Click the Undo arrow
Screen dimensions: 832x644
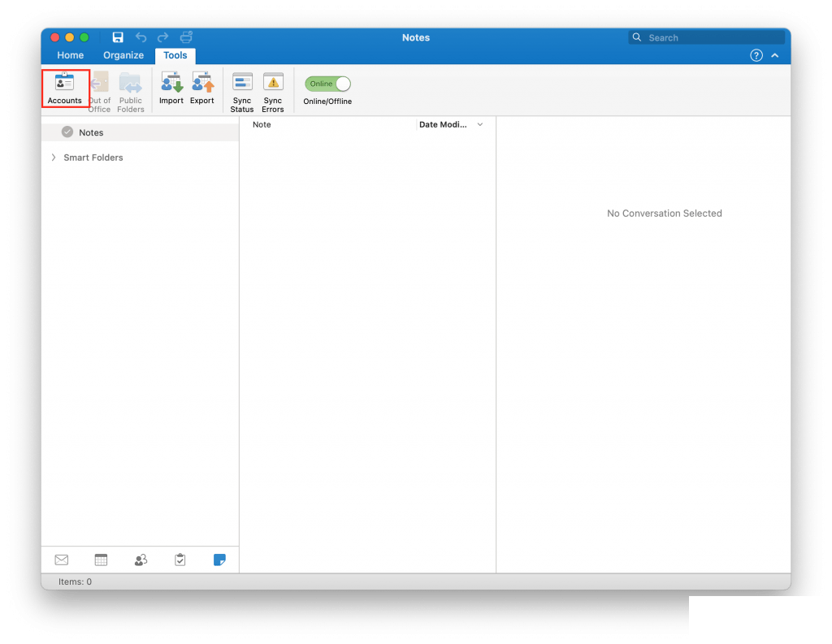[141, 37]
